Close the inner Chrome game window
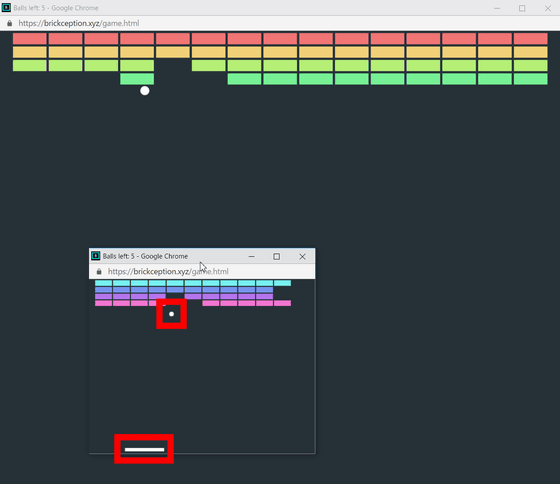Screen dimensions: 560x484 click(x=302, y=256)
